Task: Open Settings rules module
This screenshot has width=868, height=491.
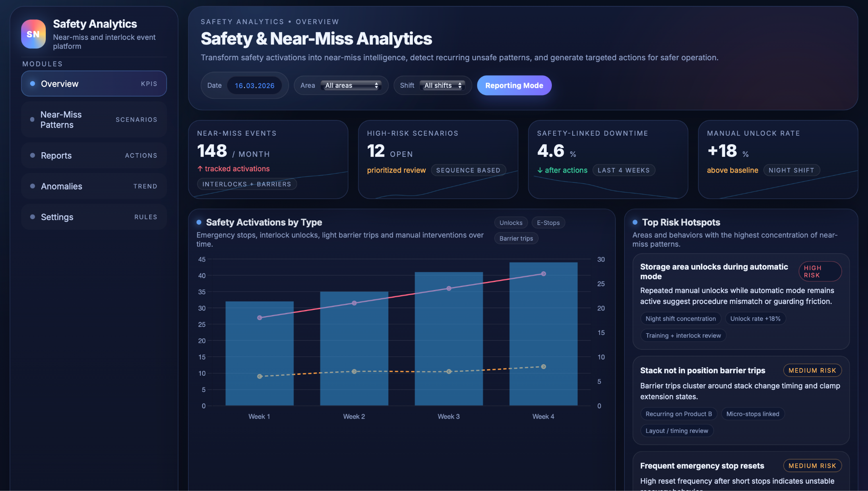Action: click(x=94, y=217)
